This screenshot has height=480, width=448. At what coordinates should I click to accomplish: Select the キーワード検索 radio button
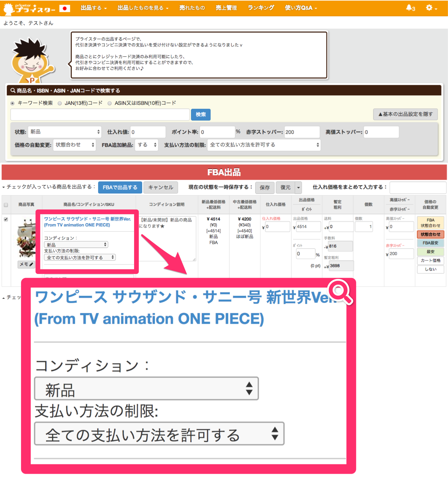[13, 103]
